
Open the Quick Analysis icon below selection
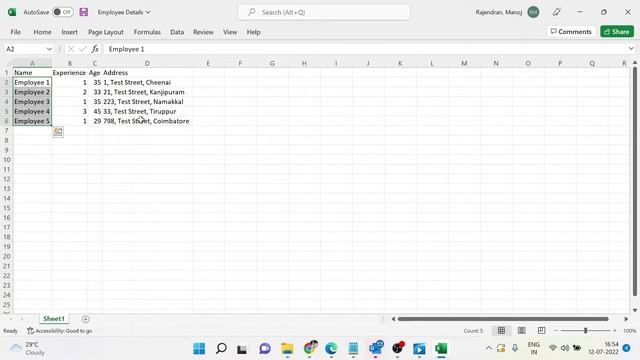point(58,132)
